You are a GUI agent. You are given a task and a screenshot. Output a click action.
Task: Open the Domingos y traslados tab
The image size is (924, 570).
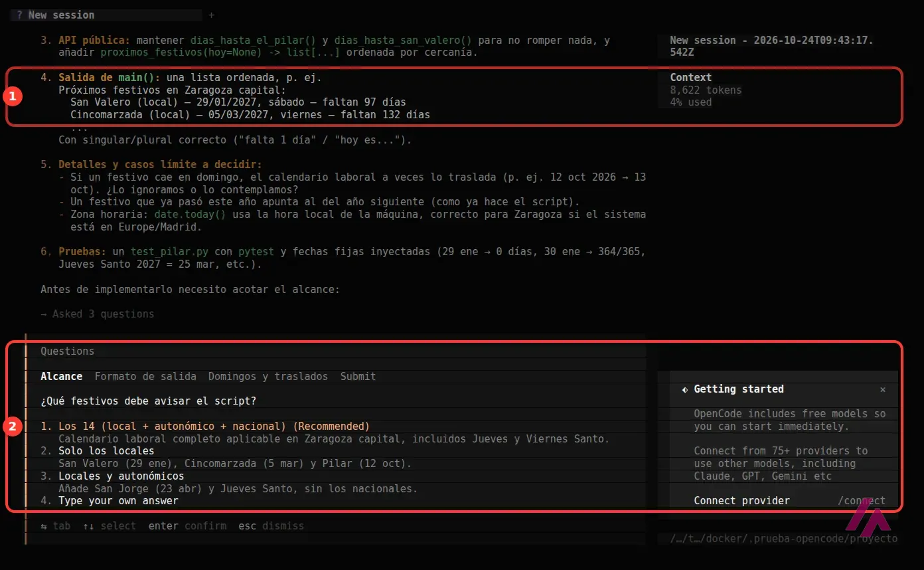(268, 376)
